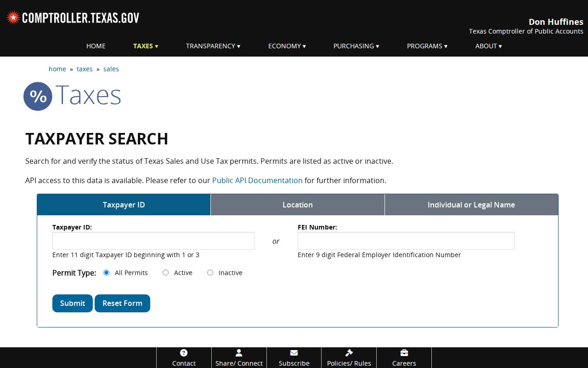Click the Policies/Rules gavel icon

point(349,353)
